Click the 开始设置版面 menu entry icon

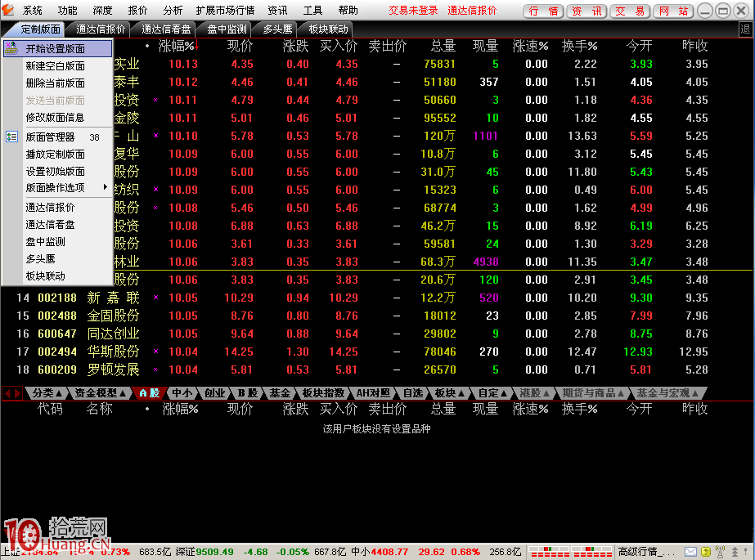11,48
